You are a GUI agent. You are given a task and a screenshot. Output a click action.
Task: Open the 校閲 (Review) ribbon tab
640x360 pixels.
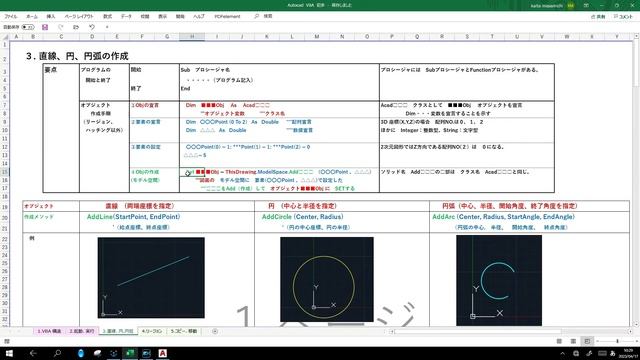coord(145,16)
